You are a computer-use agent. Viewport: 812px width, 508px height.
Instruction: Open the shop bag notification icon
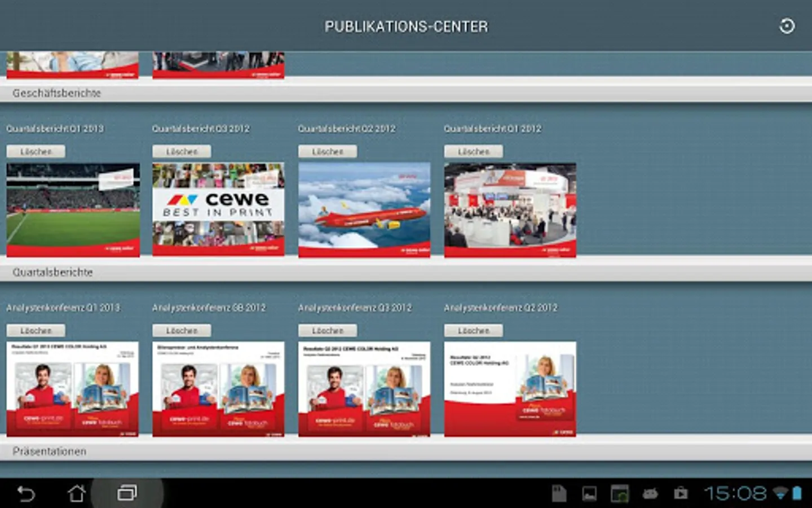point(681,493)
